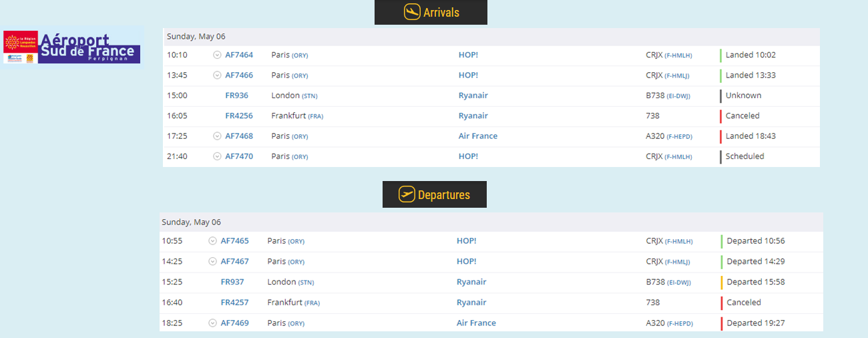Screen dimensions: 868x338
Task: Click status 'Departed 19:27'
Action: [x=756, y=323]
